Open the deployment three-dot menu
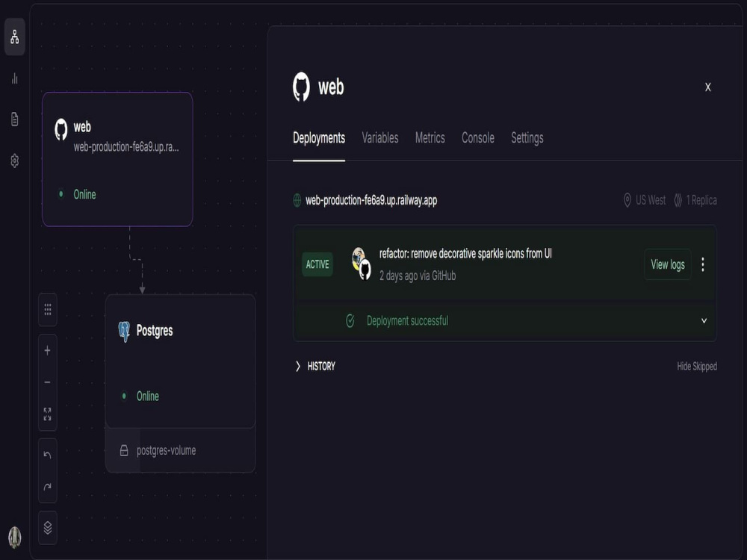This screenshot has height=560, width=747. click(703, 264)
